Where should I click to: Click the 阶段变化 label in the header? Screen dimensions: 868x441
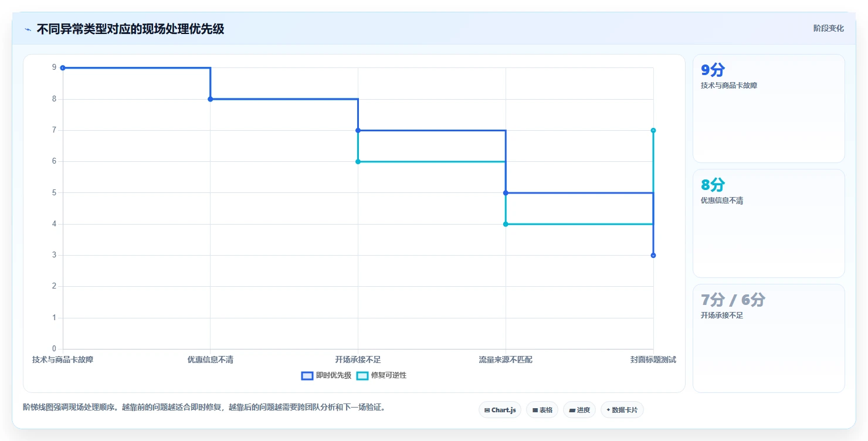click(x=829, y=28)
